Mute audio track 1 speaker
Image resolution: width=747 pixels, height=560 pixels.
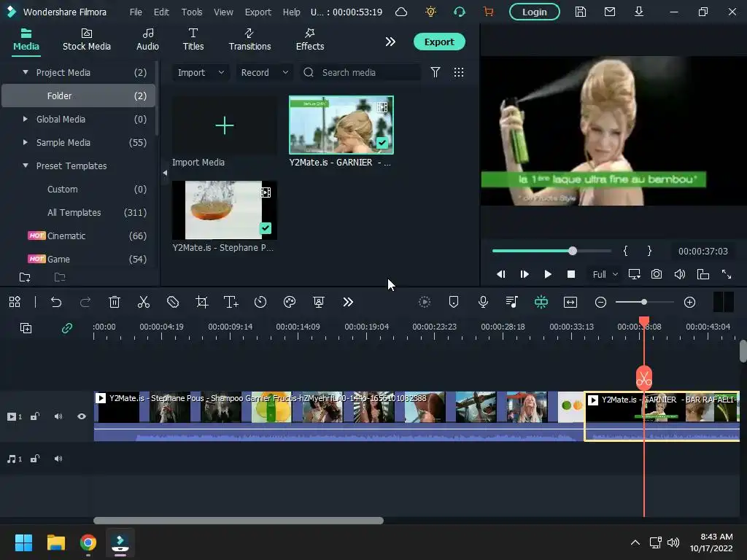[58, 459]
